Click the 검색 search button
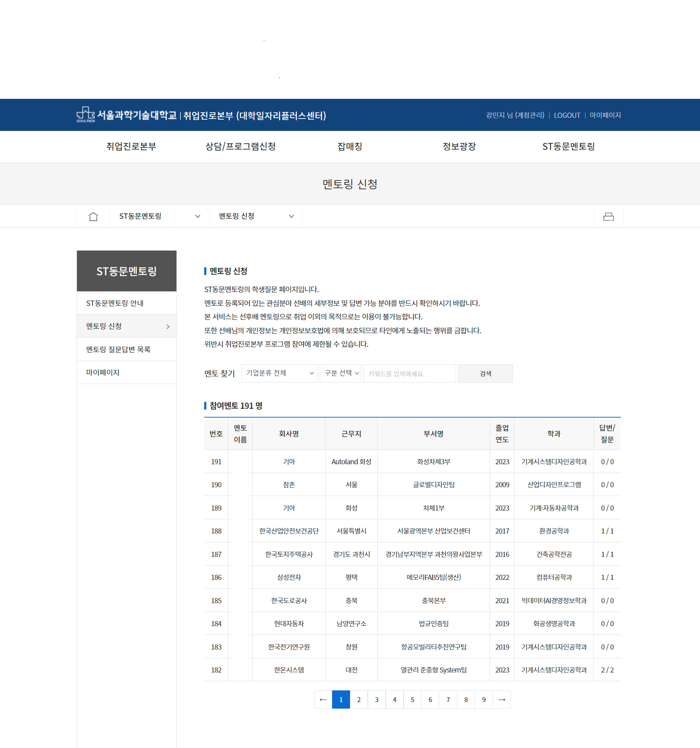This screenshot has height=748, width=700. 485,373
